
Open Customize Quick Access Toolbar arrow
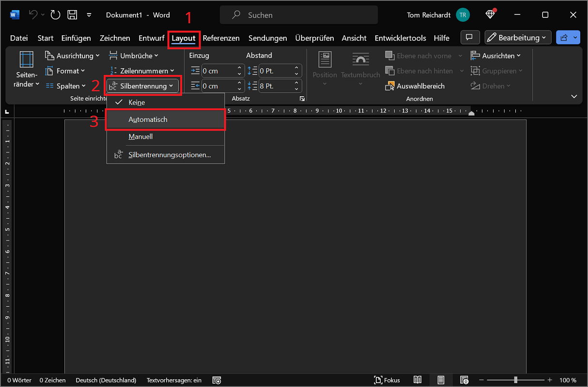coord(89,15)
